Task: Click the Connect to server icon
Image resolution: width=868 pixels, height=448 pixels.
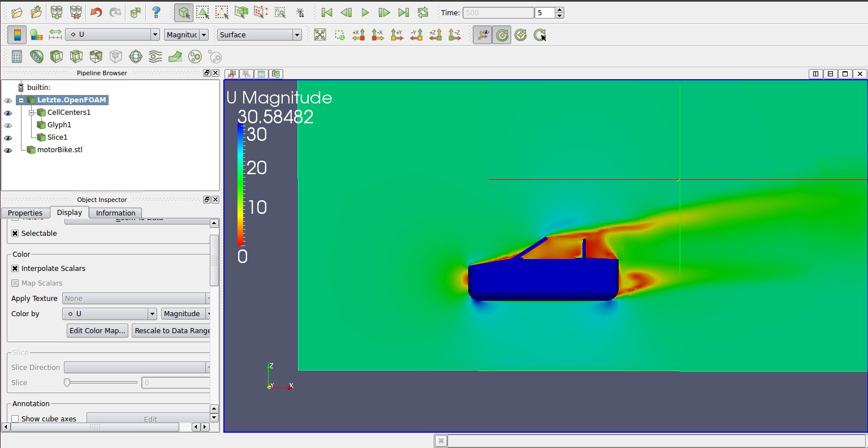Action: pos(57,12)
